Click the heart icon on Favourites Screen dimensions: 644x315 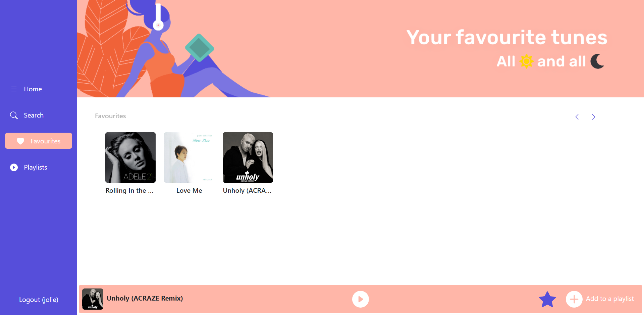[x=20, y=141]
